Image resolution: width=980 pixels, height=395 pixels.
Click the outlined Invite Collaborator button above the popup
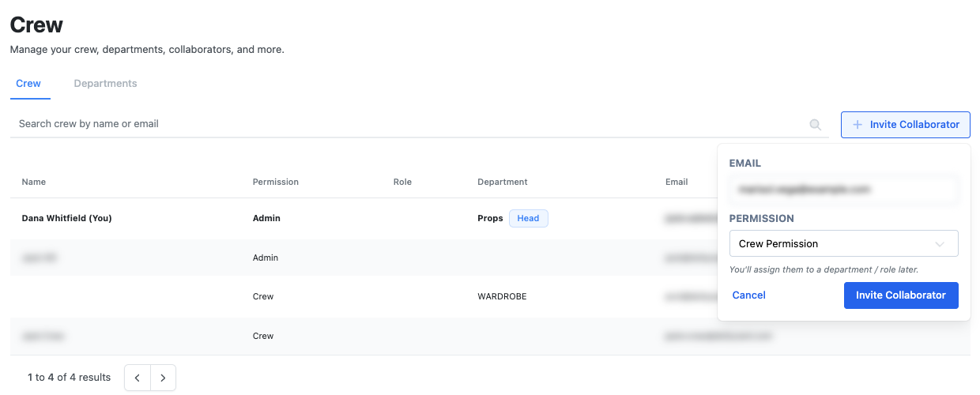pyautogui.click(x=906, y=125)
